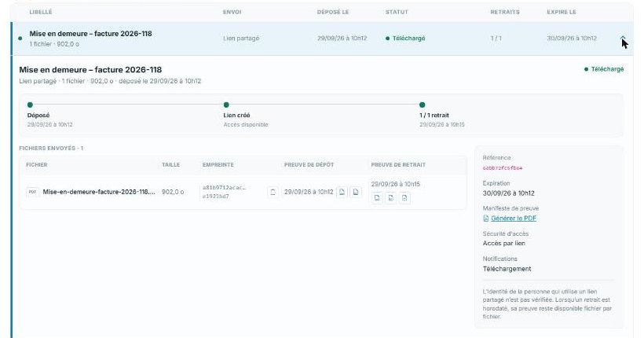This screenshot has height=338, width=644.
Task: Open the second deposit proof document icon
Action: (356, 192)
